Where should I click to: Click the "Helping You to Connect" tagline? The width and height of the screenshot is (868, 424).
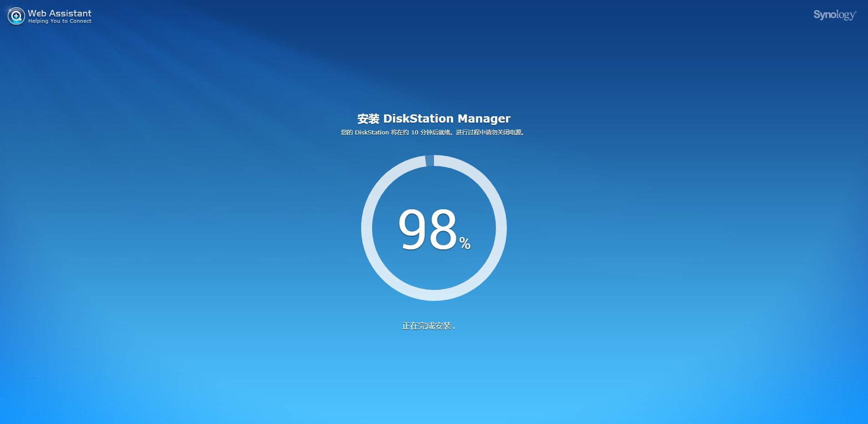tap(60, 21)
